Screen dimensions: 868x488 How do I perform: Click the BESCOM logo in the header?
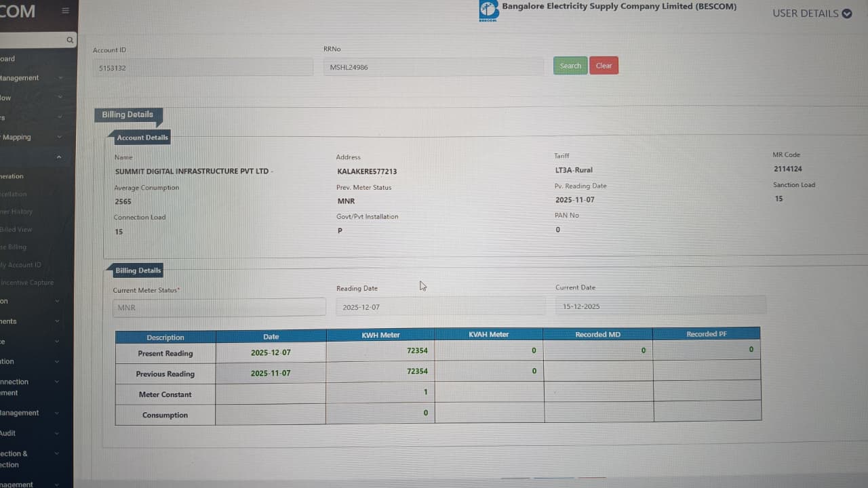click(x=488, y=11)
